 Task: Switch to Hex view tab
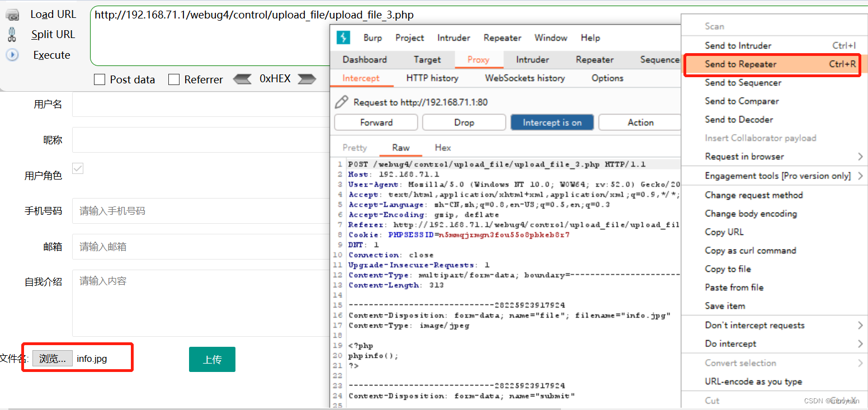click(443, 148)
